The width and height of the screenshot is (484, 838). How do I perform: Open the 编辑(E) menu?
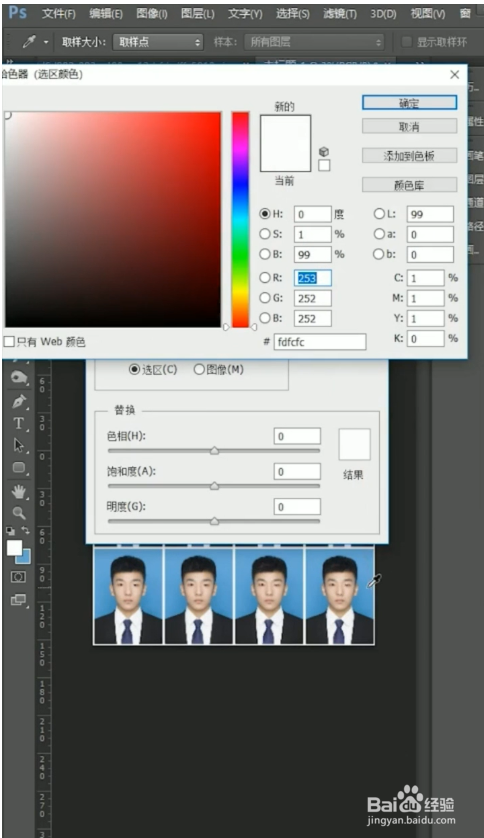click(x=106, y=13)
